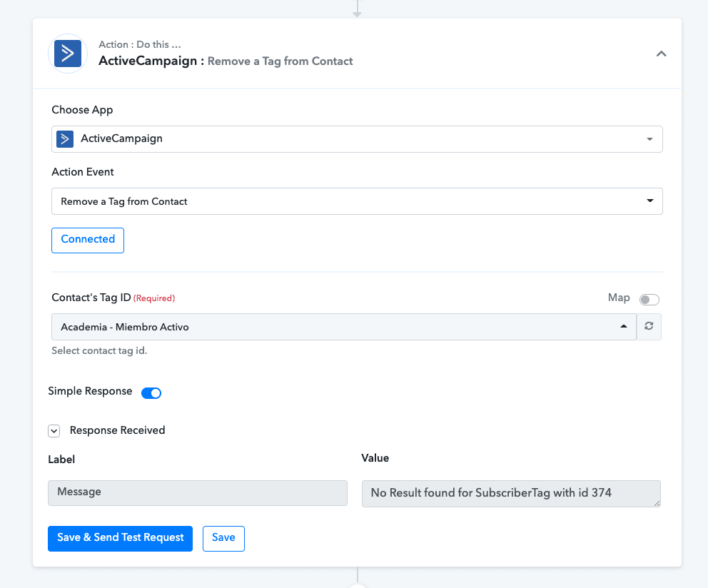Click the 'Value' column heading

coord(375,458)
